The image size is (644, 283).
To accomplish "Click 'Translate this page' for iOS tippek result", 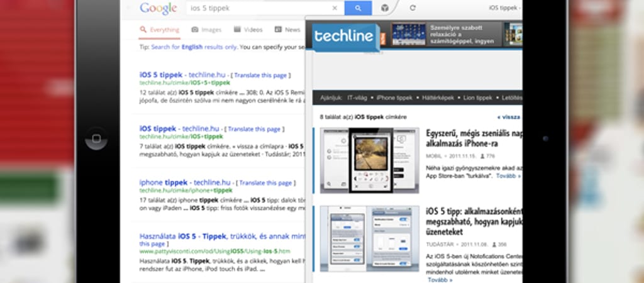I will coord(254,129).
